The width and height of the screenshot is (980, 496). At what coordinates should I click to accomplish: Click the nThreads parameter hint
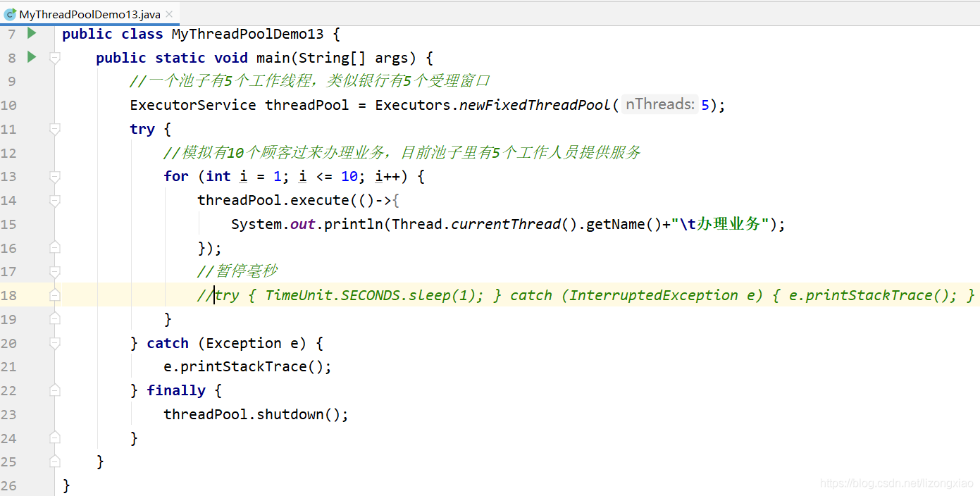659,104
